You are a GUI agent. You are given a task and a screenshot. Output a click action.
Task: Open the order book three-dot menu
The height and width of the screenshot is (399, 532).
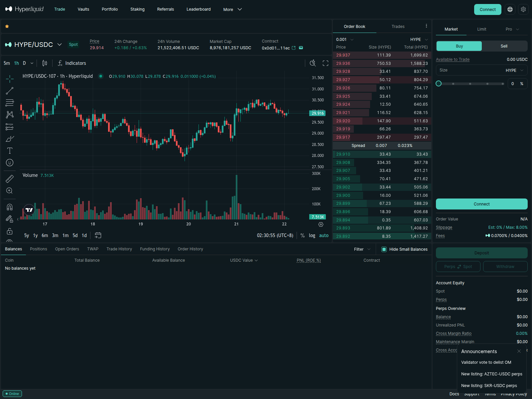(x=426, y=26)
